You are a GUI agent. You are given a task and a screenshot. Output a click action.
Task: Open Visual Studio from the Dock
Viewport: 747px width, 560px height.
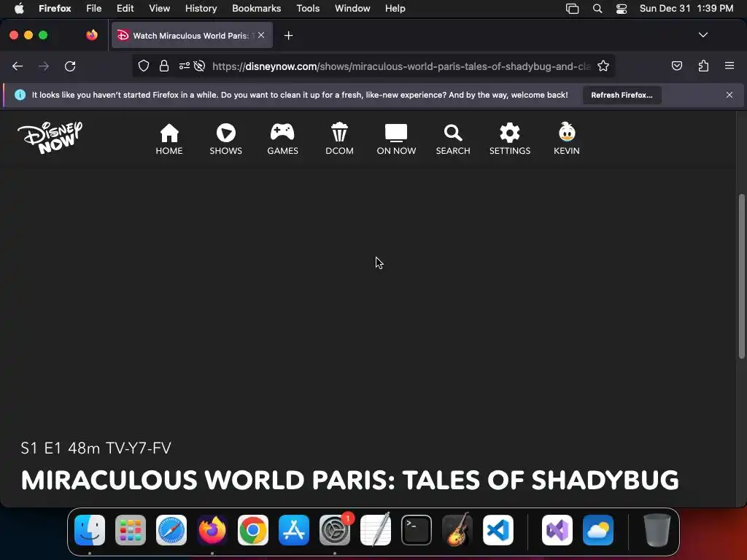[x=557, y=530]
